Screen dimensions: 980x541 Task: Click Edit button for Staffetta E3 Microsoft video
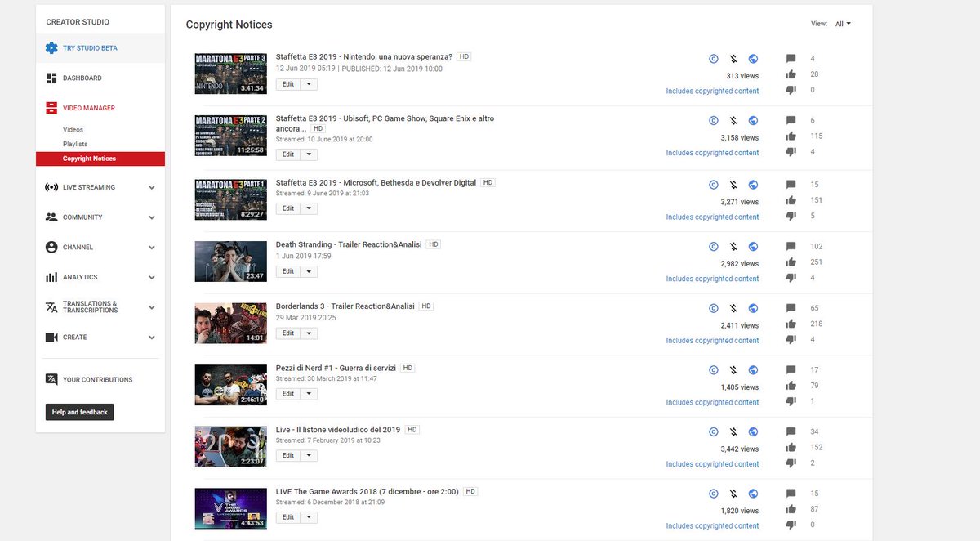click(x=288, y=208)
